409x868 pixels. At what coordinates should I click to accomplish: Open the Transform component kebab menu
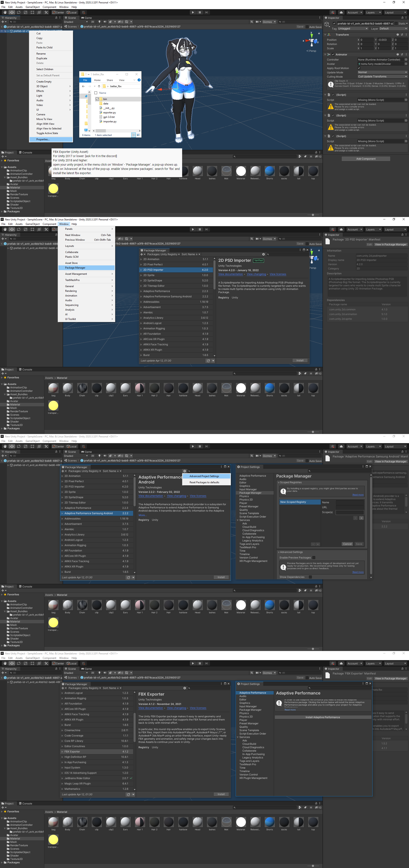tap(406, 35)
